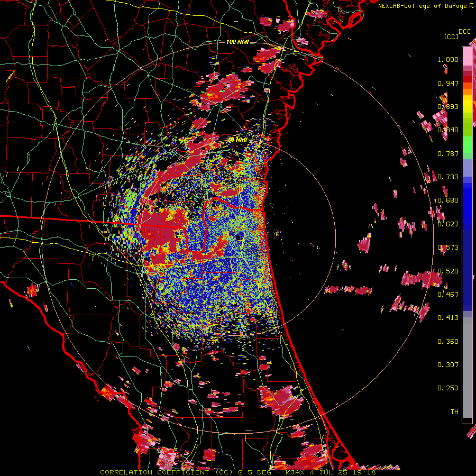This screenshot has width=476, height=476.
Task: Click the 19:18 timestamp in the caption
Action: coord(364,472)
